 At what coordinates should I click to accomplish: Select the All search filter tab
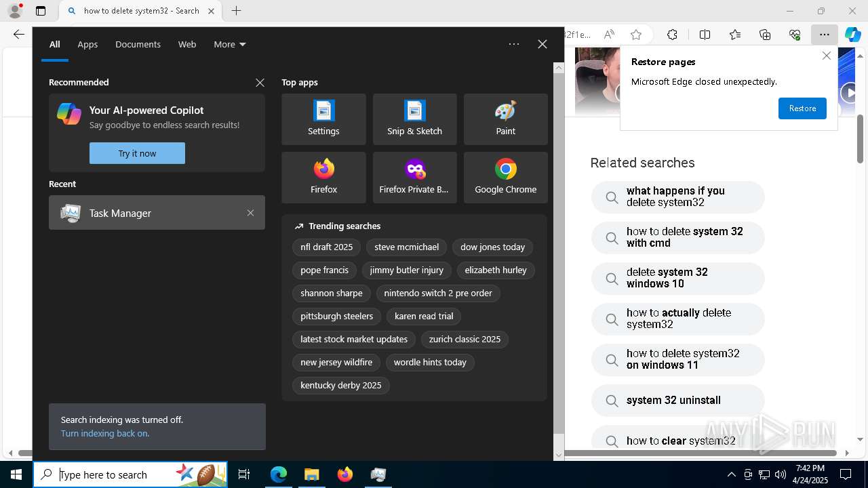[55, 44]
